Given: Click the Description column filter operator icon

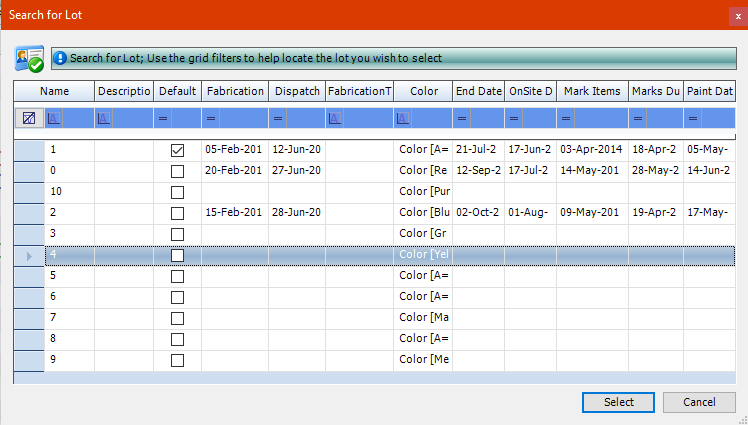Looking at the screenshot, I should pos(104,118).
